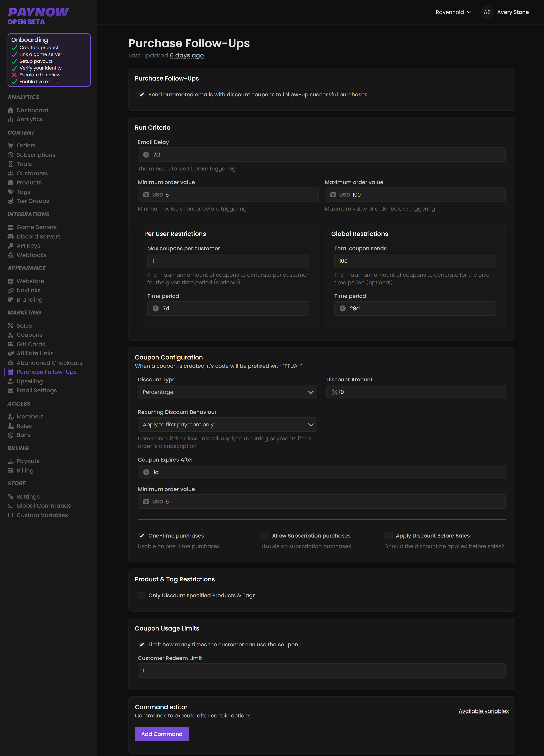544x756 pixels.
Task: Click the Analytics bar chart icon
Action: [11, 119]
